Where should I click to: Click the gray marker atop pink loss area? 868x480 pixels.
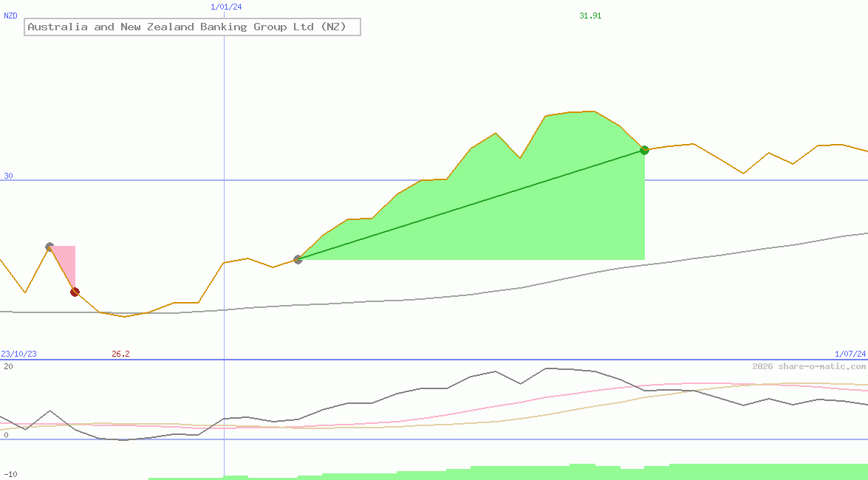point(49,247)
